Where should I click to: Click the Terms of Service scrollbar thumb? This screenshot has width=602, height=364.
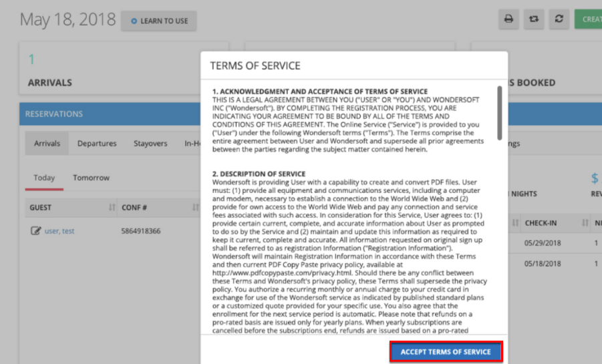click(x=499, y=112)
